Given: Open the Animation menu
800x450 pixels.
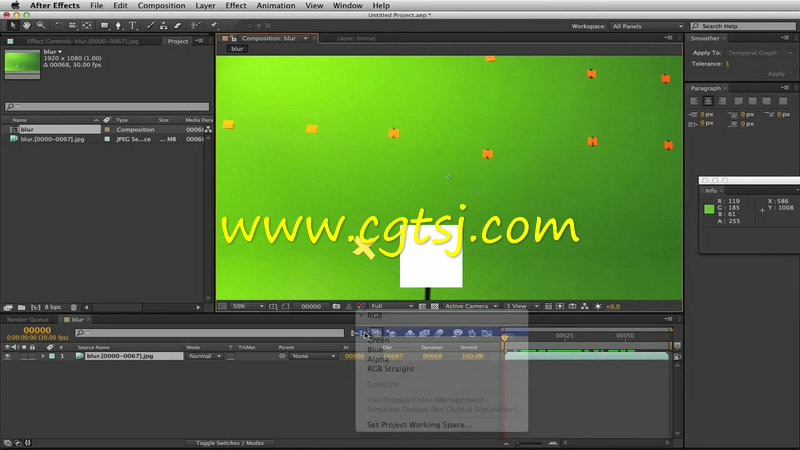Looking at the screenshot, I should click(x=276, y=5).
